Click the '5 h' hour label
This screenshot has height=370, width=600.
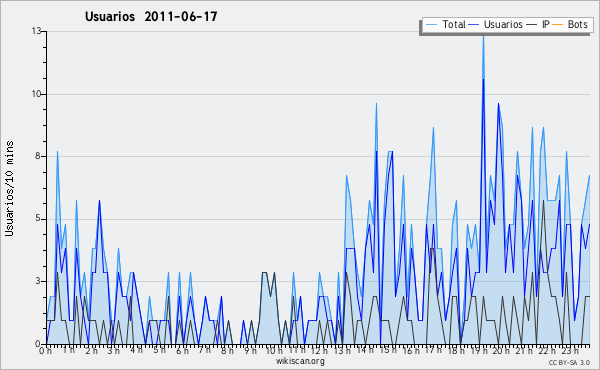coord(160,350)
